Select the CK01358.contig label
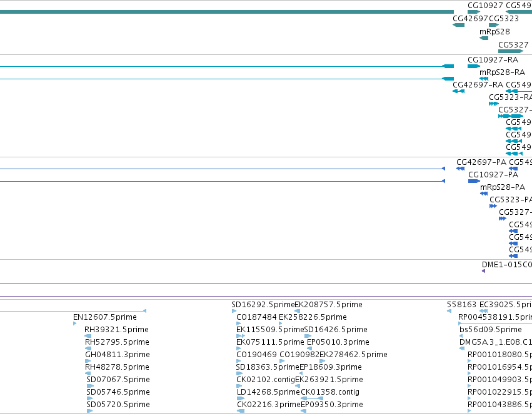 pos(330,392)
